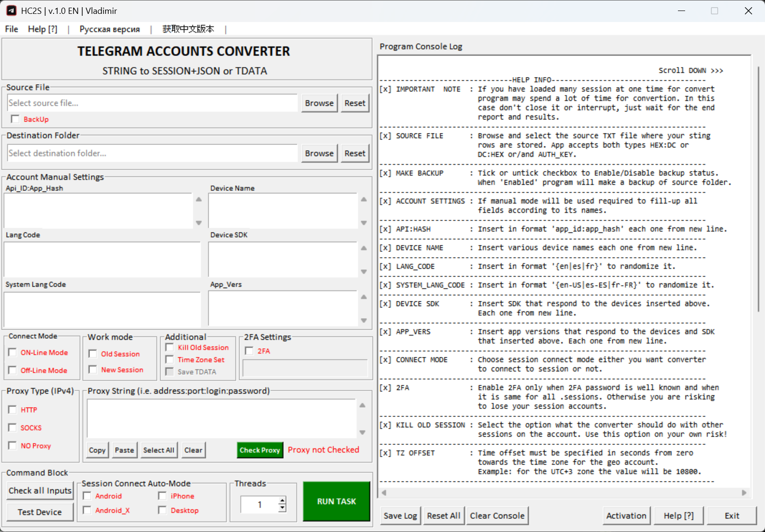Focus the Api_ID:App_Hash text box
Viewport: 765px width, 532px height.
98,211
